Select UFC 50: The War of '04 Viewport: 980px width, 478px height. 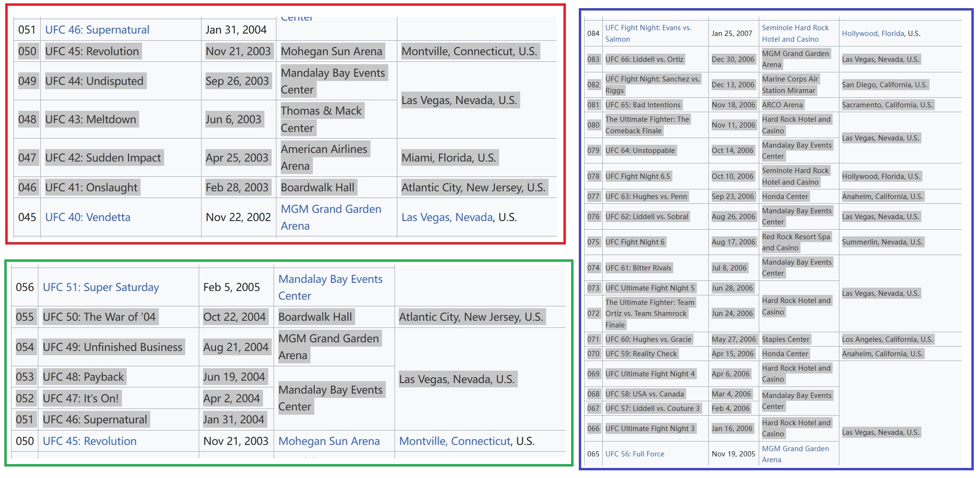tap(99, 317)
